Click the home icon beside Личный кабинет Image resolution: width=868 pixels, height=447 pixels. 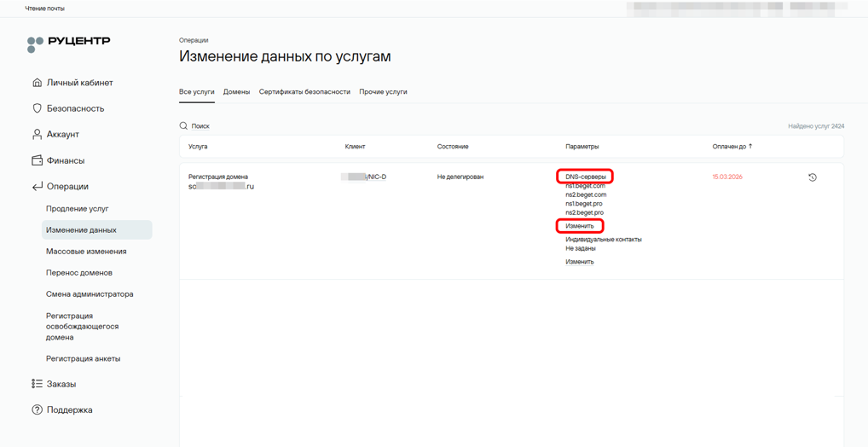37,83
